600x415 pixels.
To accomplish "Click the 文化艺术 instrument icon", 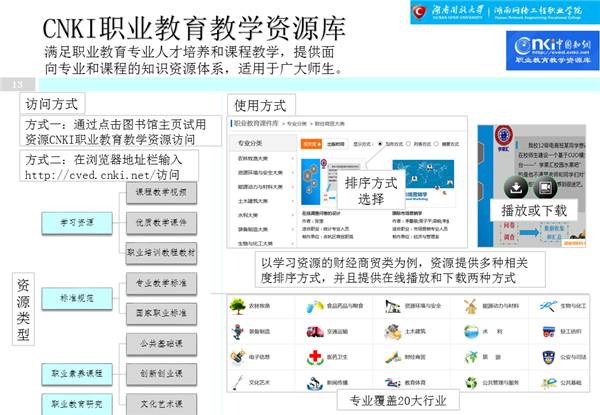I will pyautogui.click(x=238, y=382).
